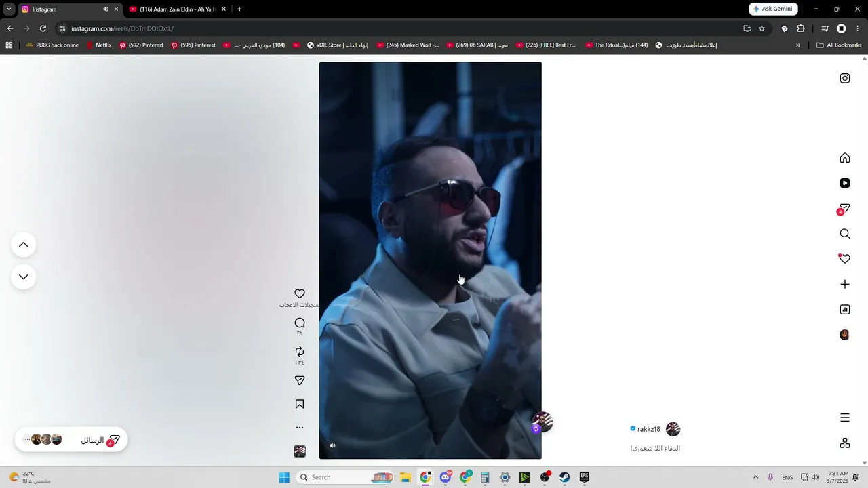Open the Masked Wolf bookmark
This screenshot has height=488, width=868.
pyautogui.click(x=408, y=45)
